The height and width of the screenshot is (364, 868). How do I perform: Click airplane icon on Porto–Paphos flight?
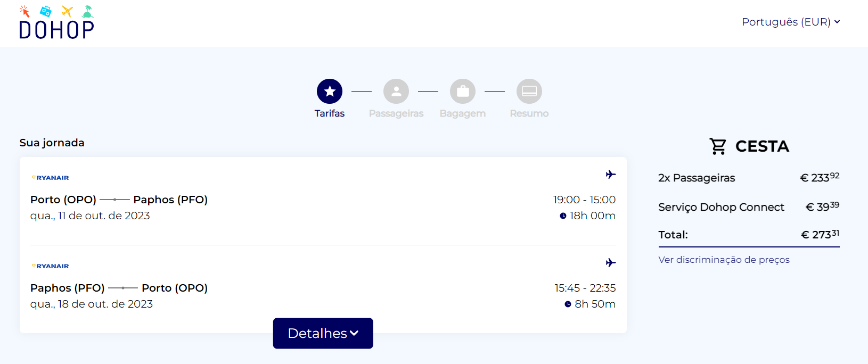click(x=611, y=174)
